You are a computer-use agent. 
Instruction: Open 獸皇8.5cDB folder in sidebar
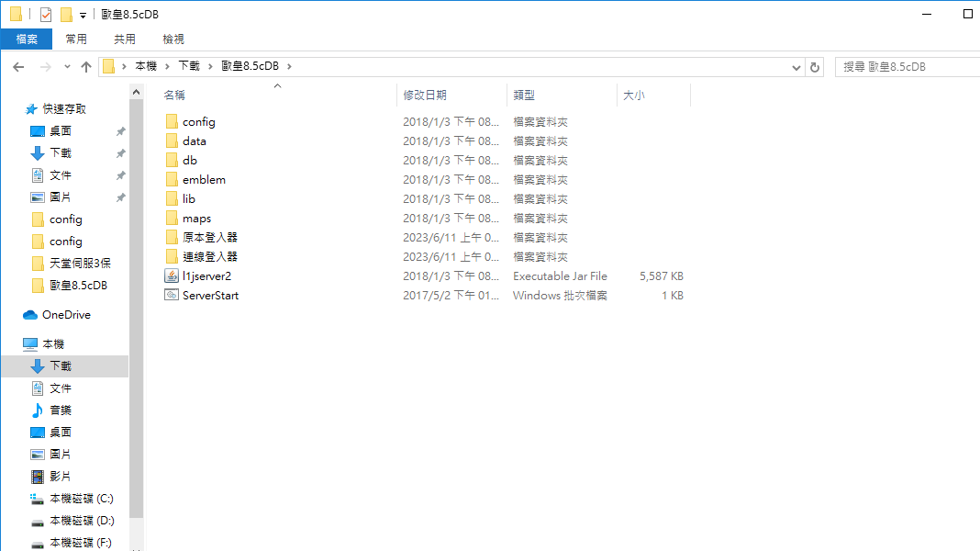point(78,286)
